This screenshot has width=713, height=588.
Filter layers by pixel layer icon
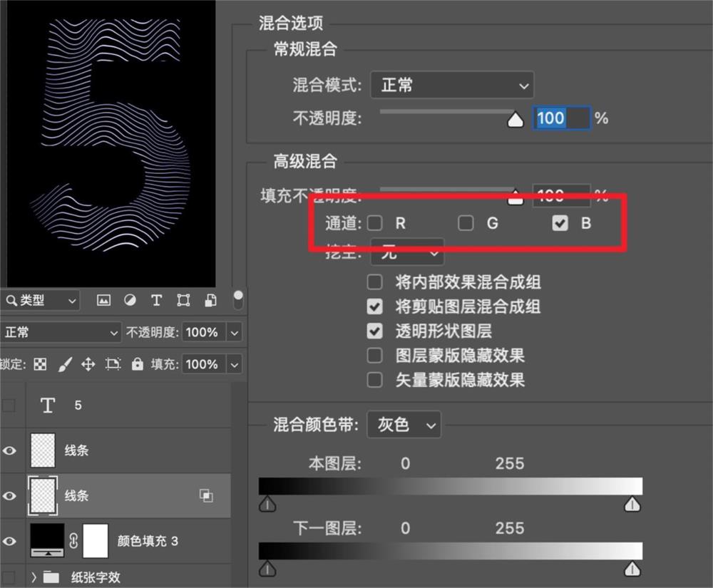103,300
